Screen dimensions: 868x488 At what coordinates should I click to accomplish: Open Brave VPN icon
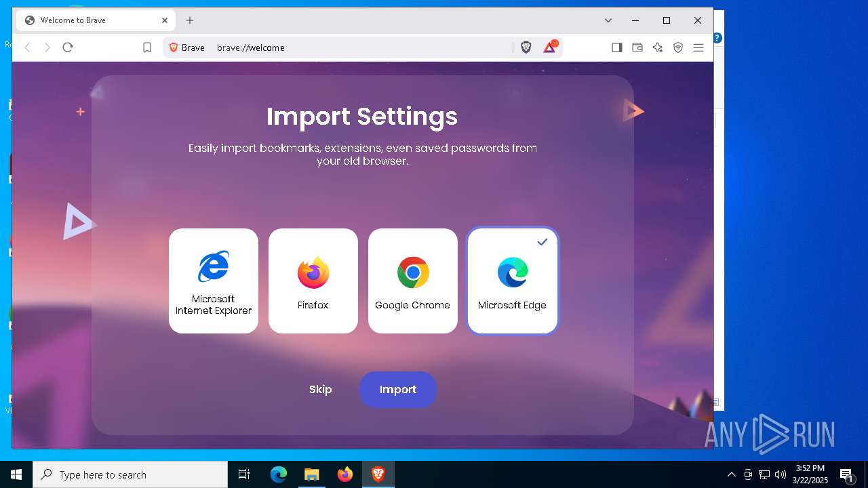tap(678, 47)
